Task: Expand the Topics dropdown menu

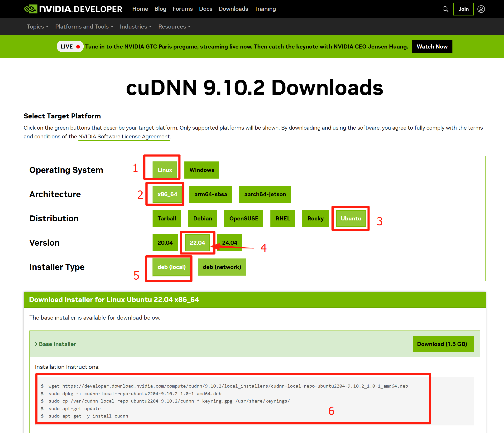Action: [x=38, y=27]
